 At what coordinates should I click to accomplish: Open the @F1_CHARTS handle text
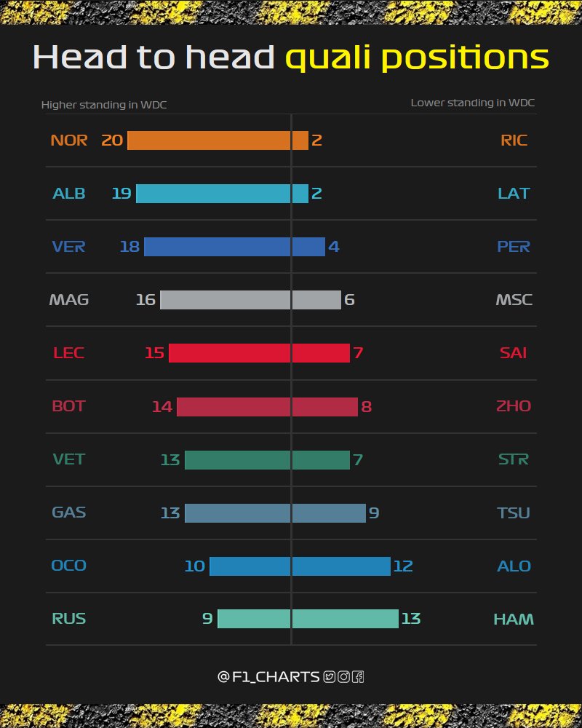(x=268, y=677)
